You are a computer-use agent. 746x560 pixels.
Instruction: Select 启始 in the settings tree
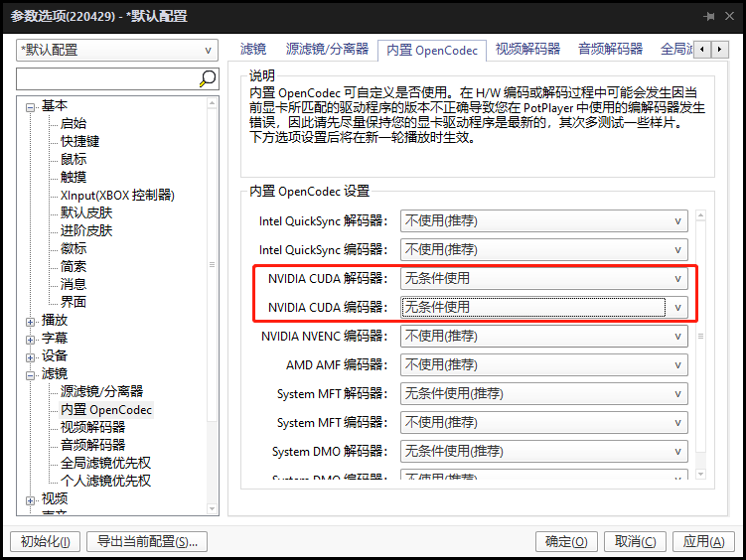(74, 123)
